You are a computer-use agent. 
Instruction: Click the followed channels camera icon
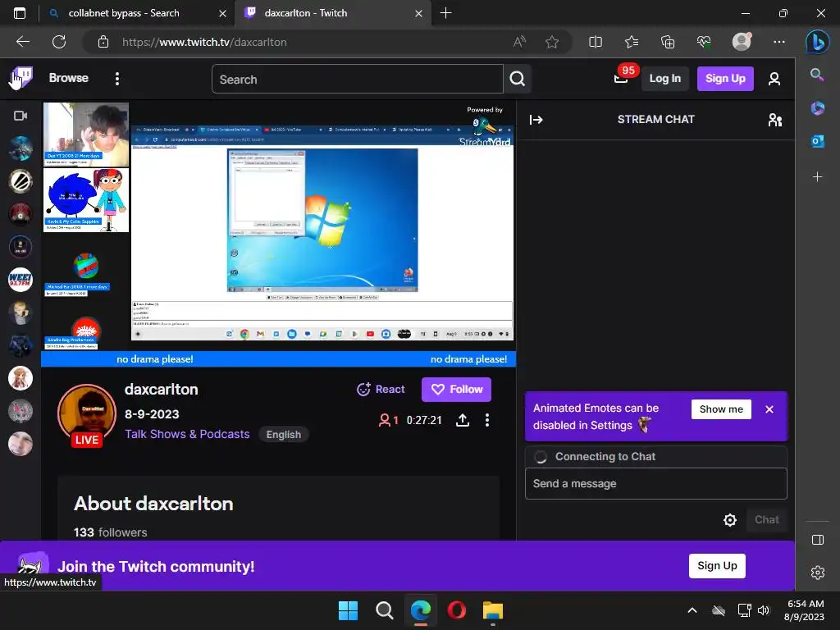21,116
